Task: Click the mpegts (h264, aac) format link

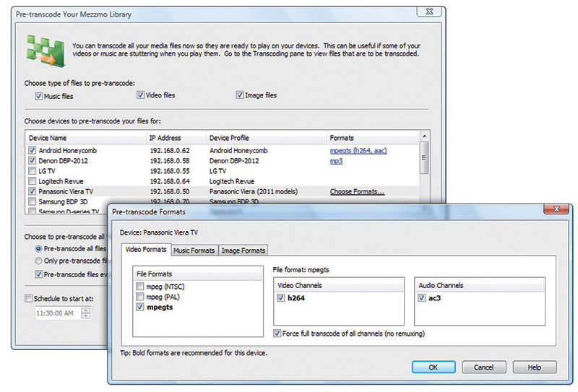Action: coord(358,150)
